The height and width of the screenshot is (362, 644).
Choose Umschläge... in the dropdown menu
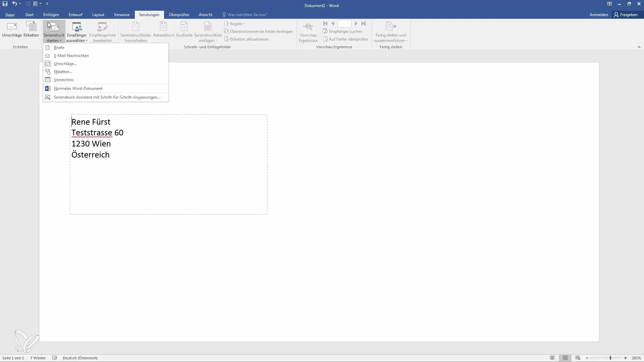point(106,64)
